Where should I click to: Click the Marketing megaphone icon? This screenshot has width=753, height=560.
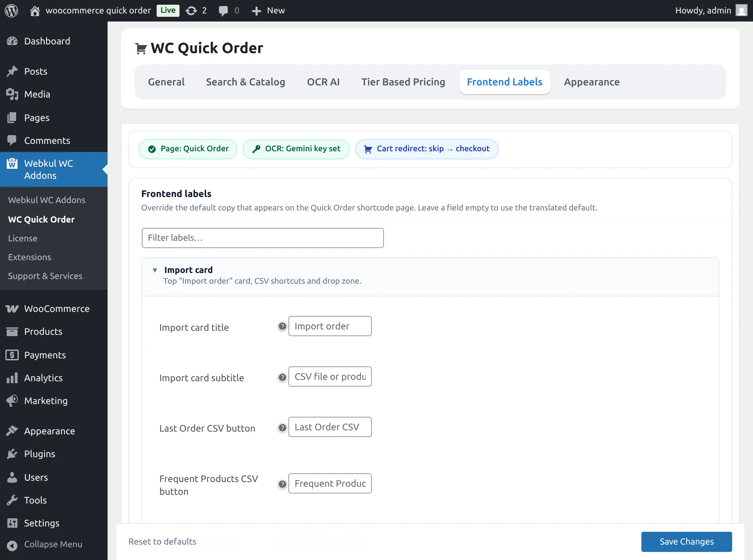[x=12, y=401]
